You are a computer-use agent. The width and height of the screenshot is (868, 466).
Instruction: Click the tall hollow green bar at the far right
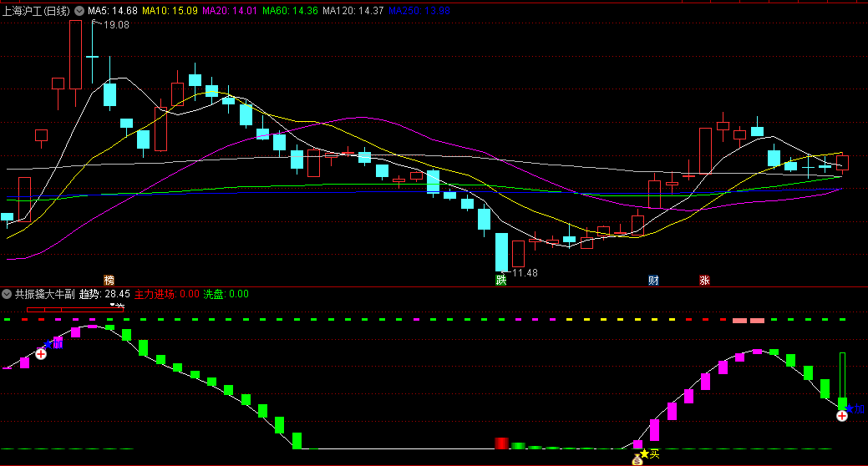click(x=843, y=375)
